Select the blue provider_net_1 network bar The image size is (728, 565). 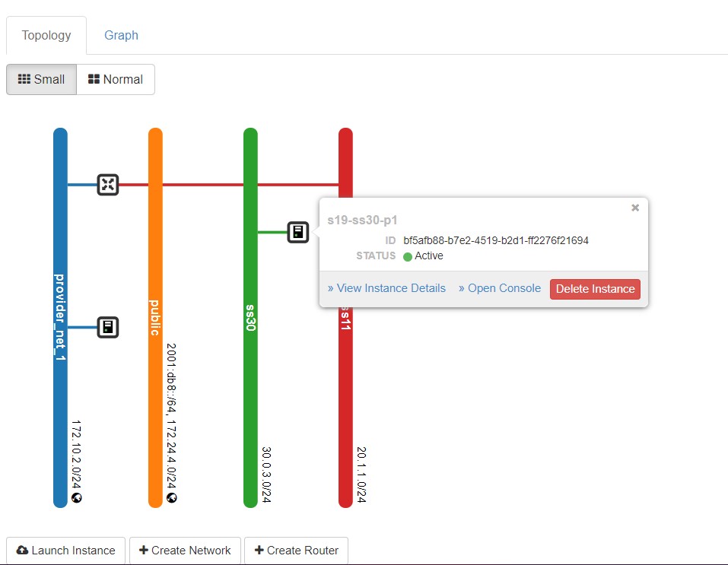(60, 318)
